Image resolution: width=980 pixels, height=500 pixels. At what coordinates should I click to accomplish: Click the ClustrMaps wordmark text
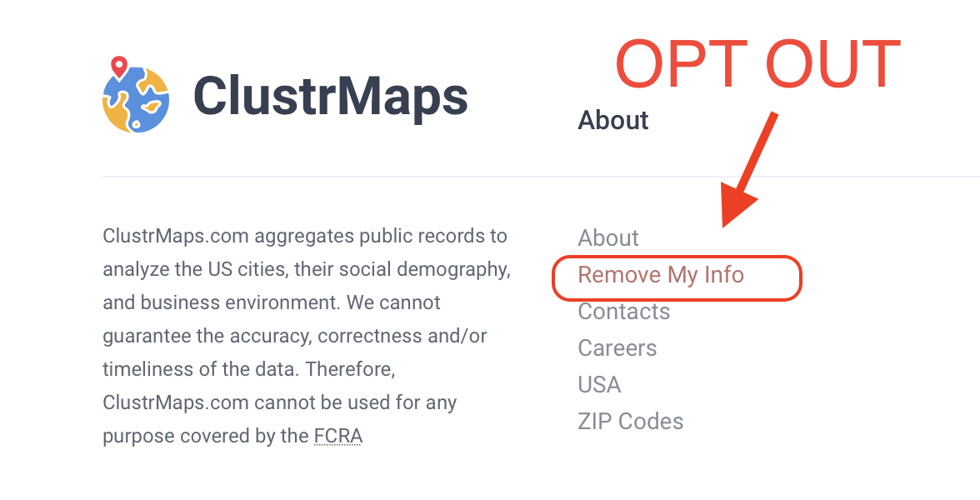(331, 97)
